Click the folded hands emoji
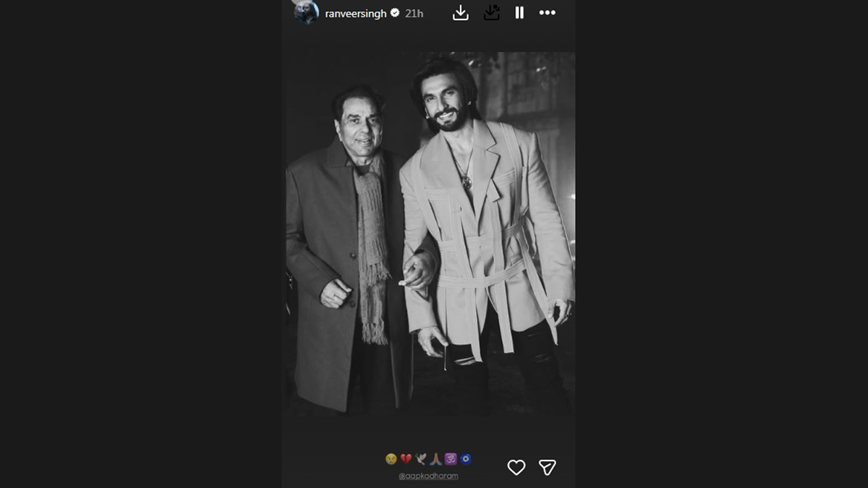Viewport: 868px width, 488px height. [435, 459]
